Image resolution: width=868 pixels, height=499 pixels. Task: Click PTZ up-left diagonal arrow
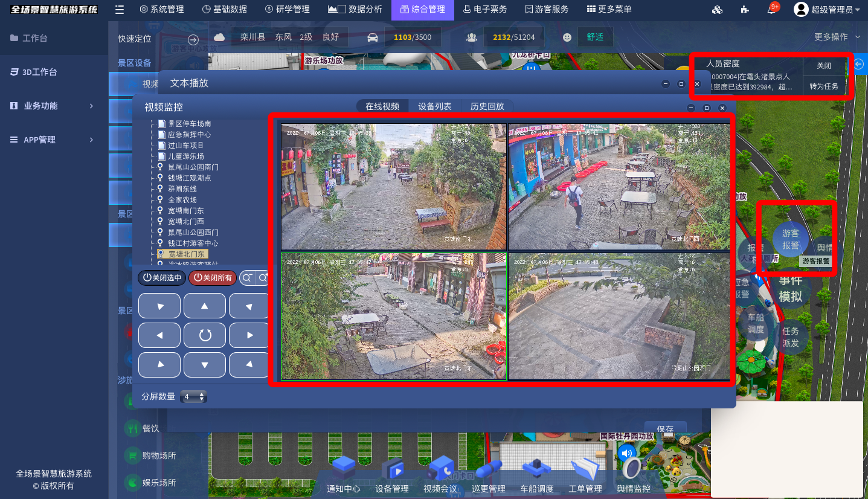(x=159, y=306)
